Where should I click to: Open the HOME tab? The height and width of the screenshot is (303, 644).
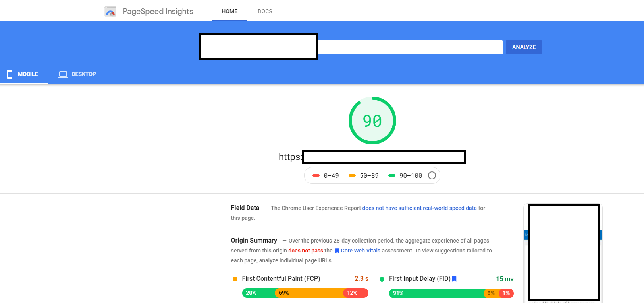pyautogui.click(x=229, y=11)
